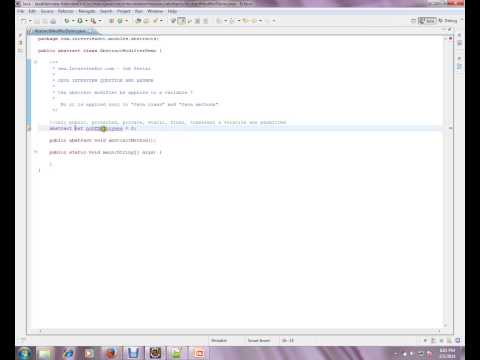
Task: Click the public abstract void method line
Action: click(x=103, y=140)
